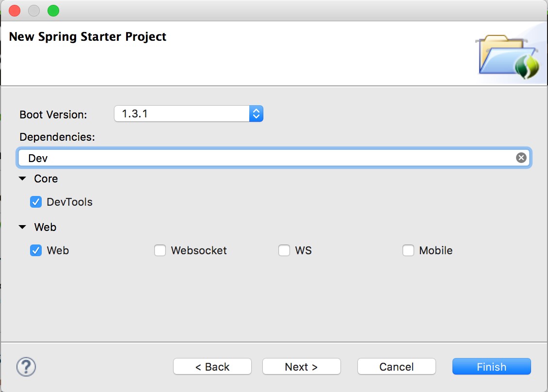Clear the dependencies search field
Image resolution: width=548 pixels, height=392 pixels.
pos(521,158)
